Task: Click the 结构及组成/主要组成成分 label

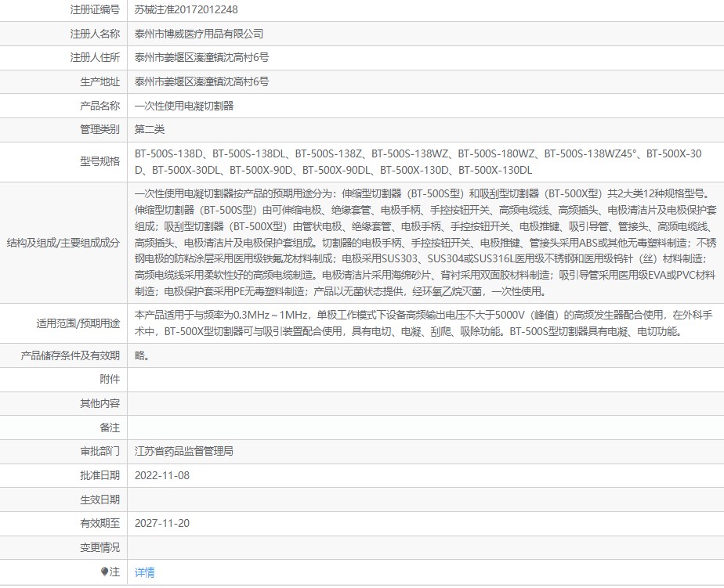Action: point(63,243)
